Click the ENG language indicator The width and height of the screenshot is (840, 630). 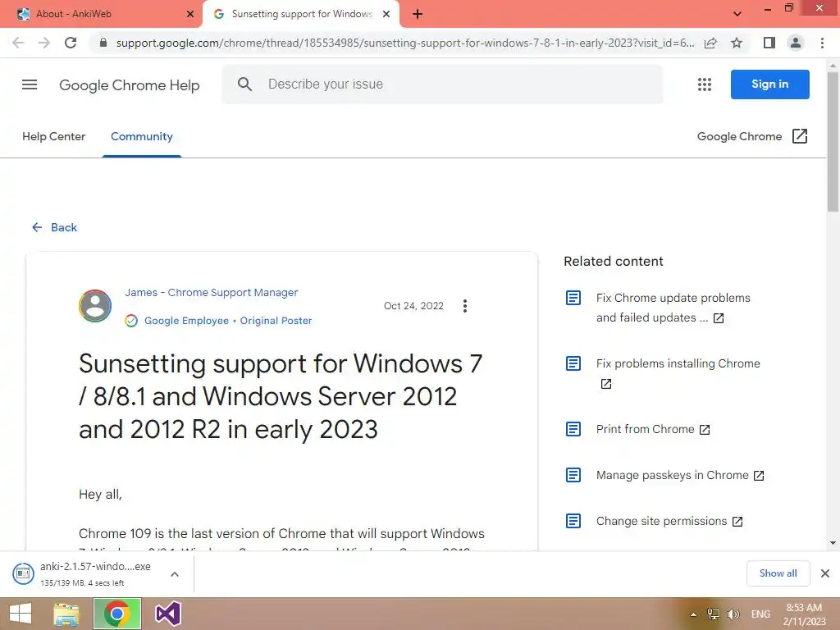pos(760,614)
